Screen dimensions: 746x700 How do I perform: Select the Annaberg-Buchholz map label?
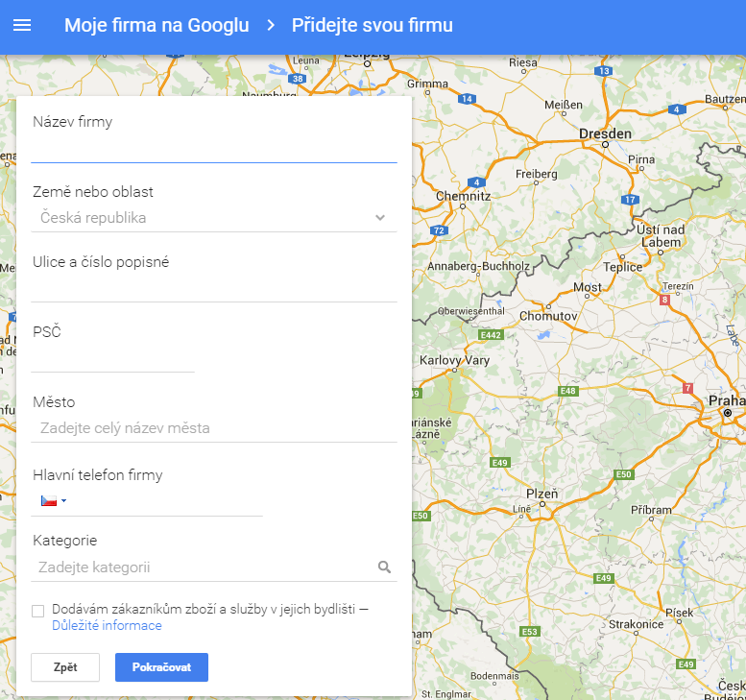pos(479,266)
